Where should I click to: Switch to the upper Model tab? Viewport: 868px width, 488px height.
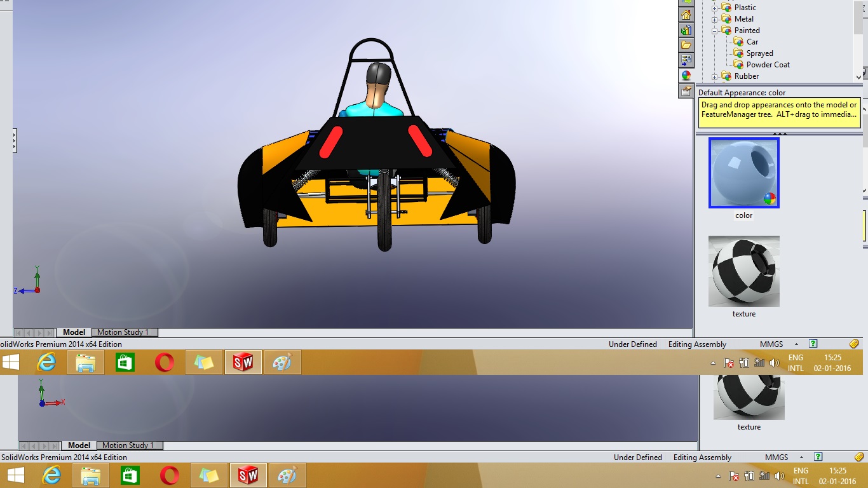point(74,332)
